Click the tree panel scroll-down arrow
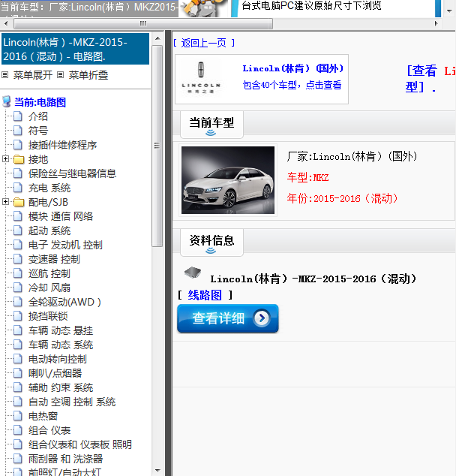Viewport: 456px width, 476px height. (x=157, y=471)
